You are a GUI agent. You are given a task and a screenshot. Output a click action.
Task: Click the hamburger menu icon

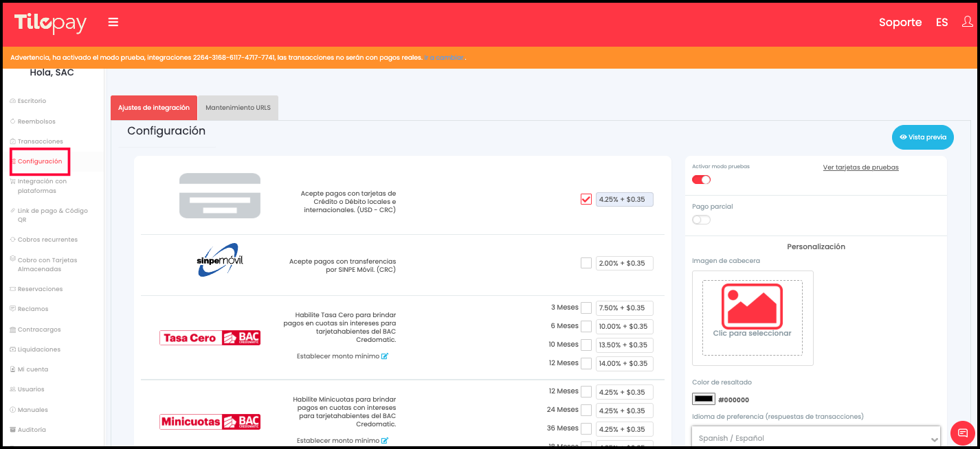[x=113, y=23]
